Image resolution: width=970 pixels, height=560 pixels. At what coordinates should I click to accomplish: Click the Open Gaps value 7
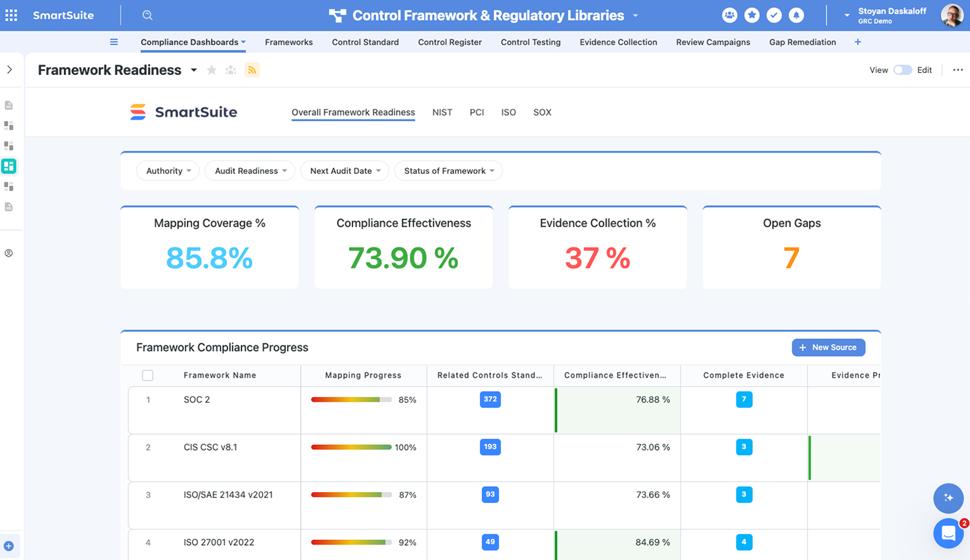tap(792, 258)
